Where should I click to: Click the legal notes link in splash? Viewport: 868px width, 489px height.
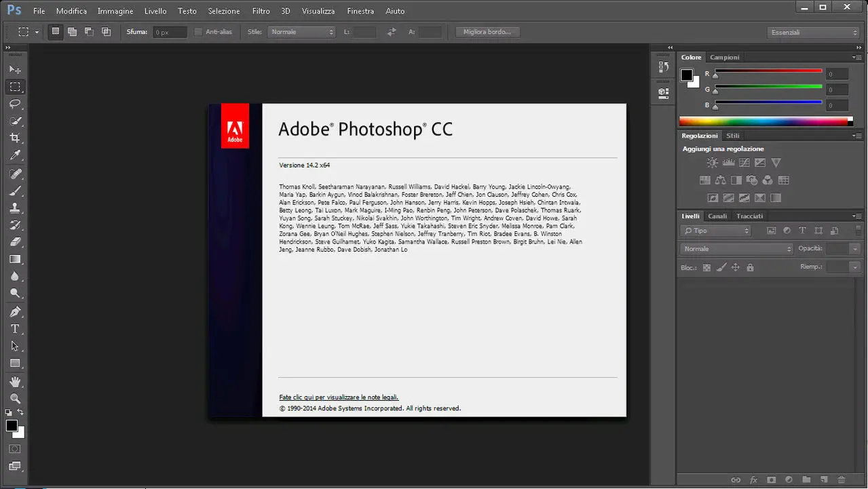(339, 397)
